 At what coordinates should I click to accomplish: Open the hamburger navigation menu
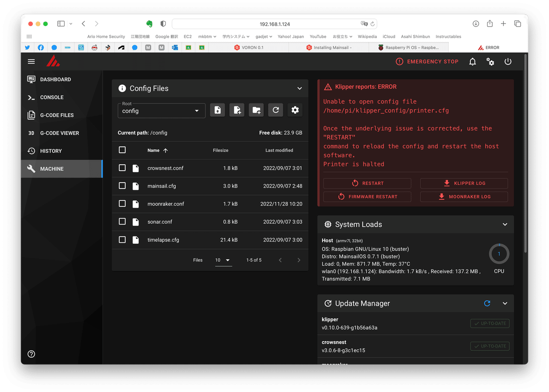(x=31, y=61)
